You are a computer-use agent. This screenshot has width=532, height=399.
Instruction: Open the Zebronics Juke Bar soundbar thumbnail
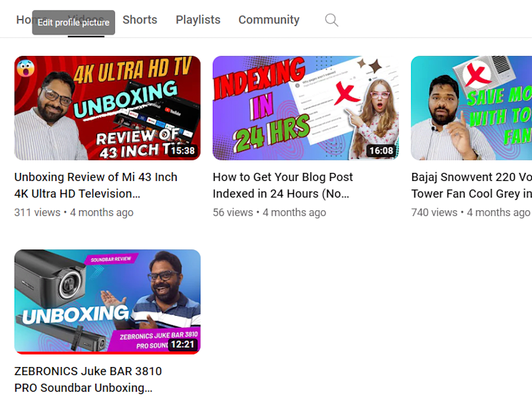pyautogui.click(x=107, y=302)
